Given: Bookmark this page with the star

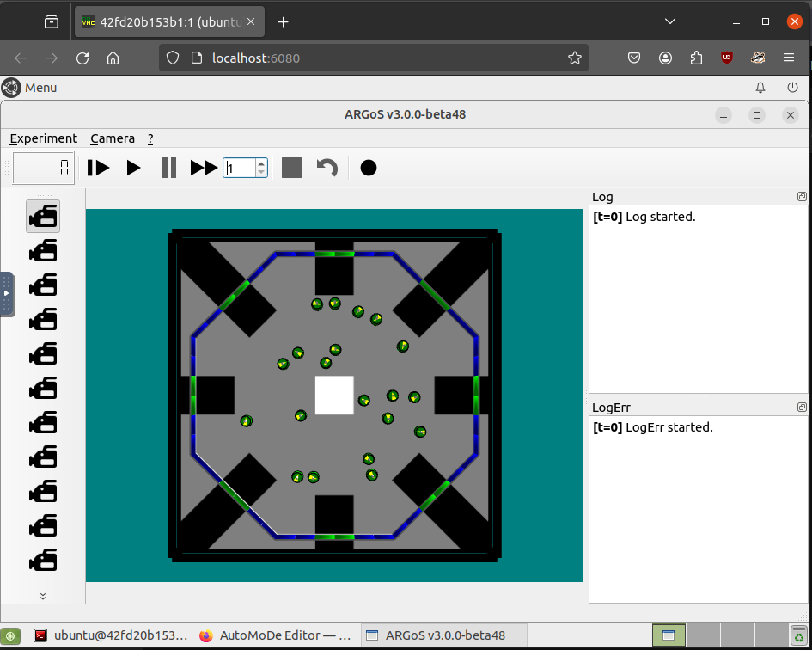Looking at the screenshot, I should (x=574, y=58).
